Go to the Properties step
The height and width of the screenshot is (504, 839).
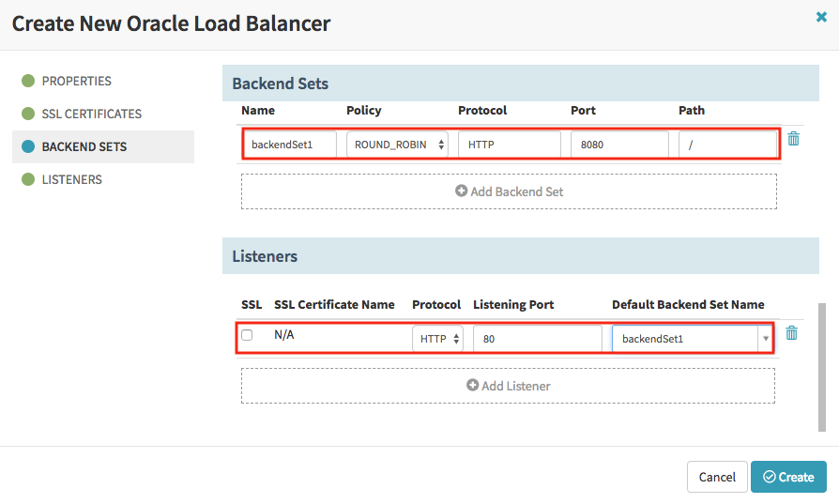77,81
